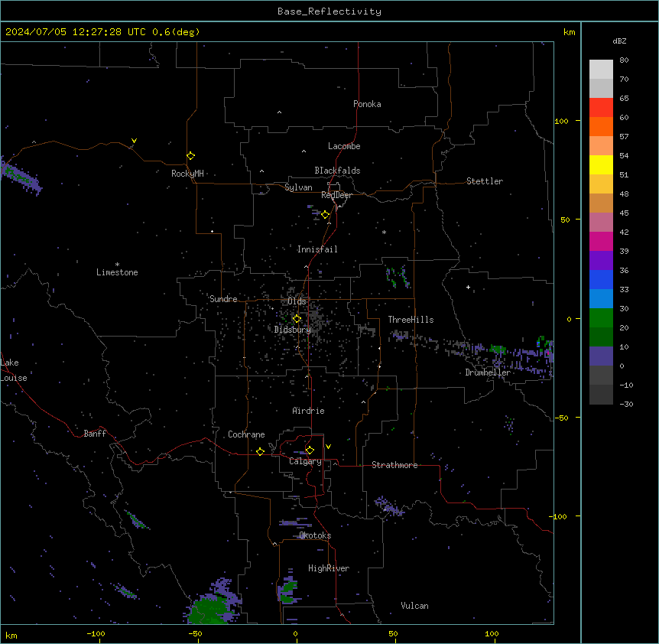This screenshot has height=644, width=659.
Task: Click the Sylvan label
Action: [298, 187]
